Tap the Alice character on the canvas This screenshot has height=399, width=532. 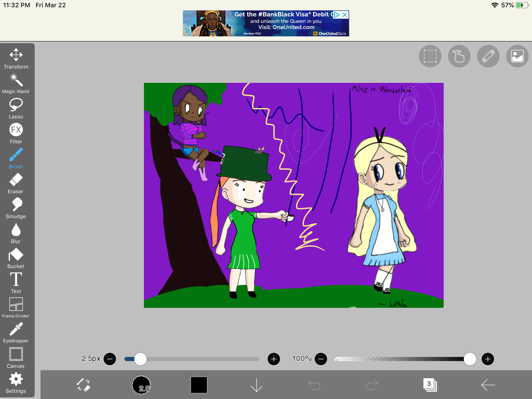[382, 211]
